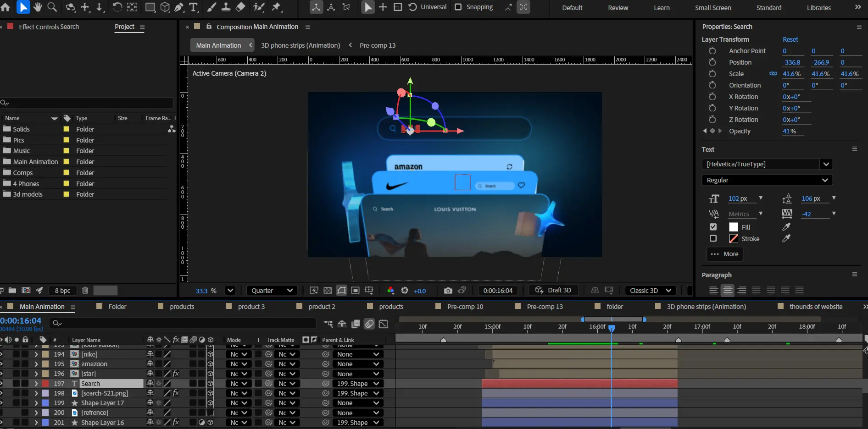This screenshot has height=429, width=868.
Task: Open the Quarter resolution dropdown
Action: pos(272,291)
